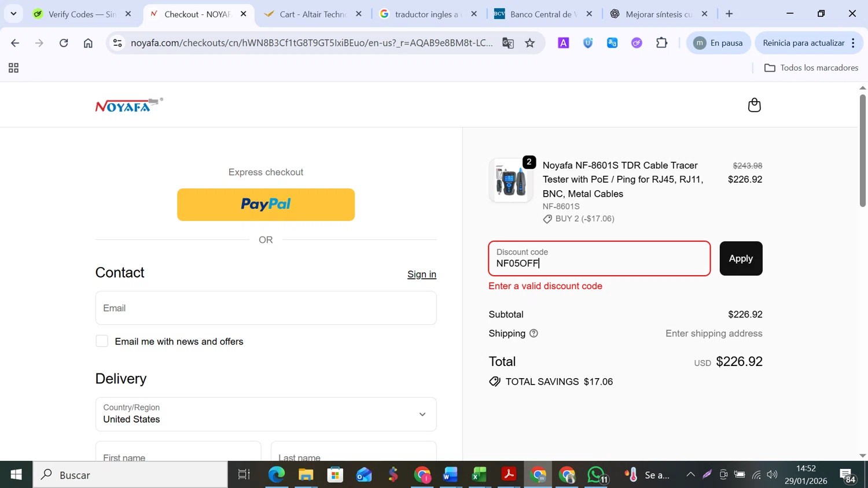Open Excel from taskbar
Image resolution: width=868 pixels, height=488 pixels.
(479, 475)
